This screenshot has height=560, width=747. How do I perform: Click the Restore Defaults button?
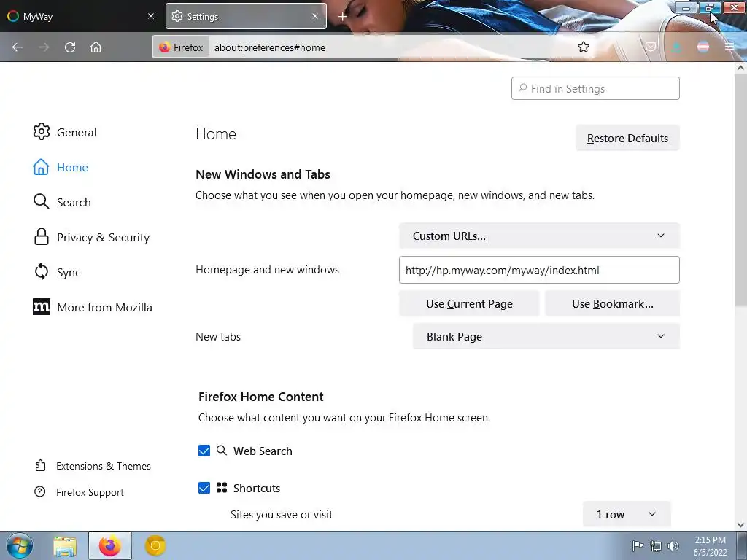pyautogui.click(x=627, y=138)
